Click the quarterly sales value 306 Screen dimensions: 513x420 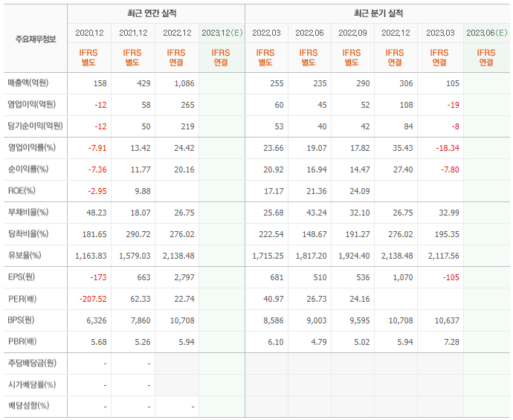tap(406, 84)
